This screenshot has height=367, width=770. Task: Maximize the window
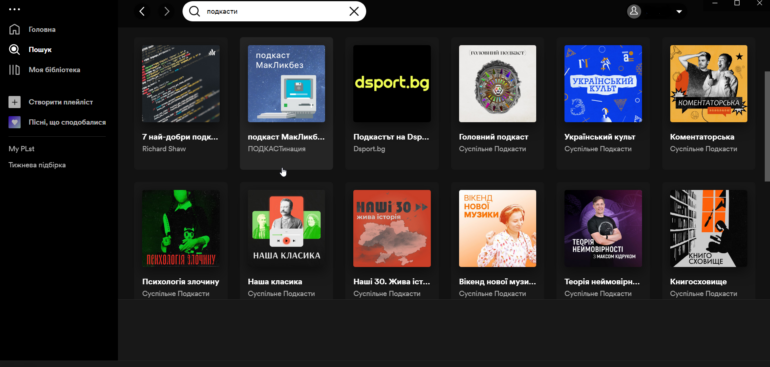pyautogui.click(x=737, y=3)
